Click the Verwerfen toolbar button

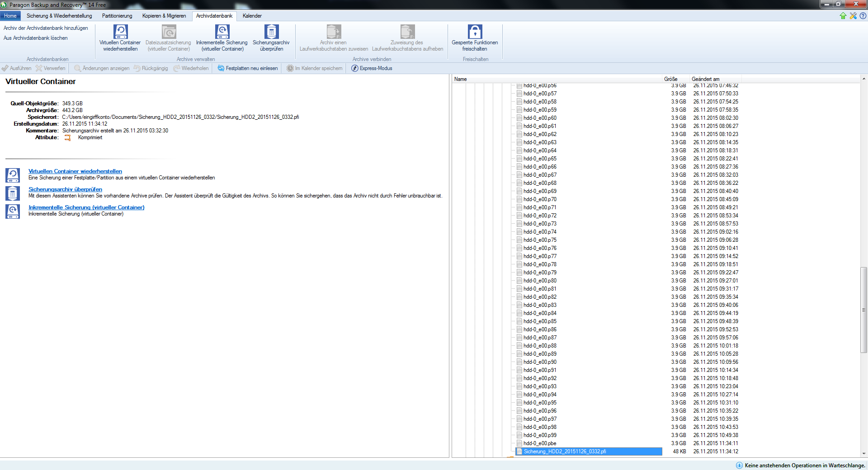(x=51, y=68)
